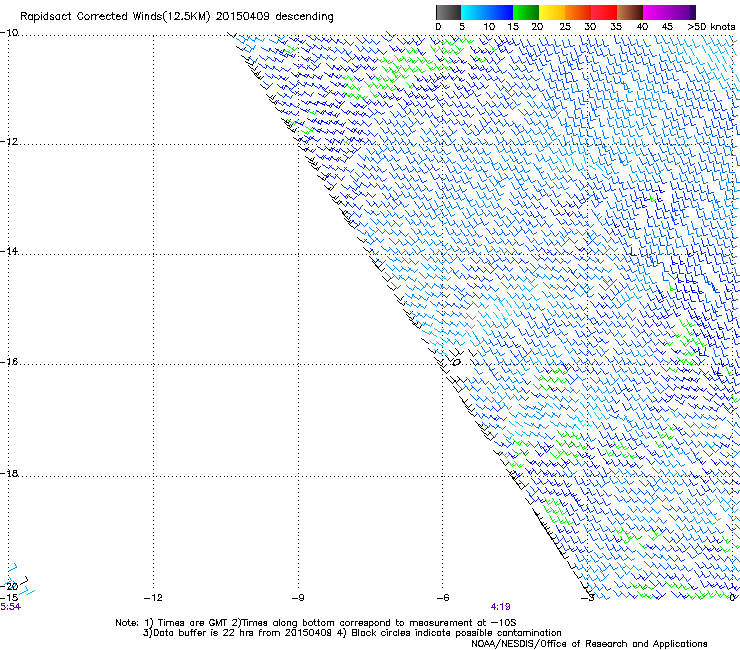This screenshot has height=650, width=740.
Task: Click the black contamination circle near -16 latitude
Action: 456,363
